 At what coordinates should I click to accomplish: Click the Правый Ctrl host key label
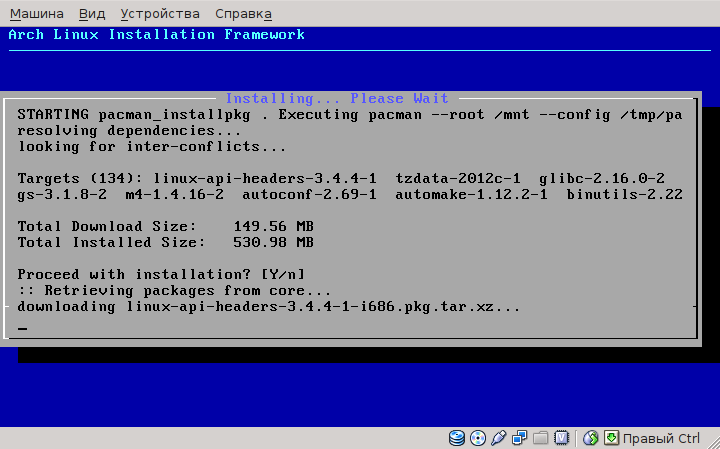[x=661, y=438]
